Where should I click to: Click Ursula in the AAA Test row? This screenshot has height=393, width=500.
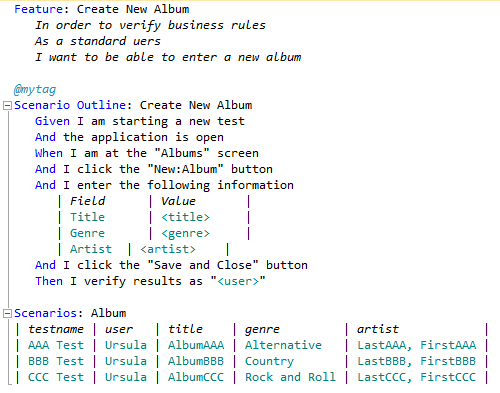(x=126, y=345)
